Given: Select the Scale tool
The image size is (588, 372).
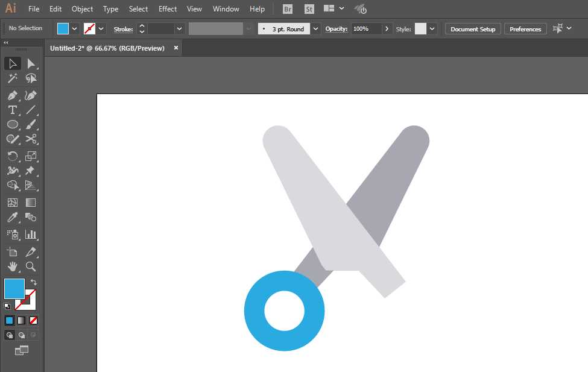Looking at the screenshot, I should point(31,156).
